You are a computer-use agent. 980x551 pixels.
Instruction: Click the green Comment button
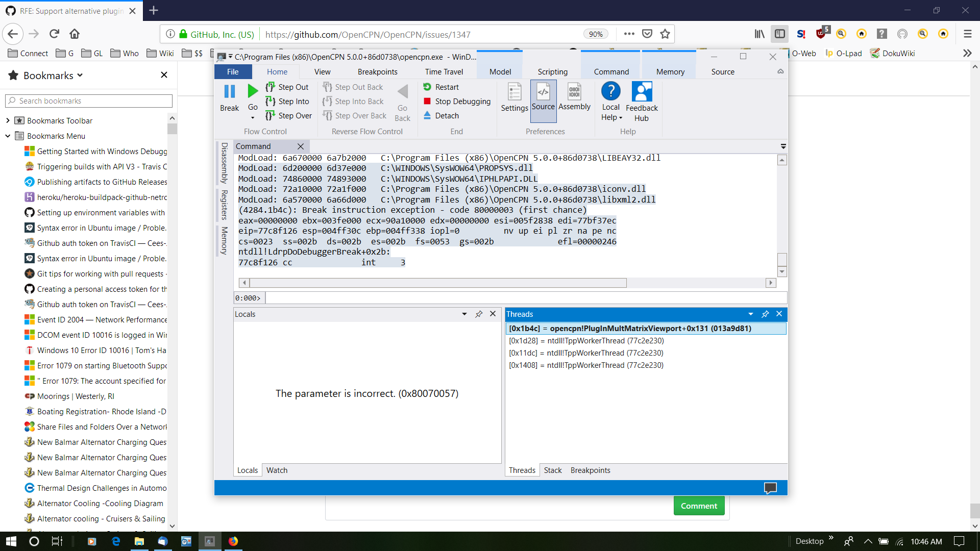[x=698, y=505]
